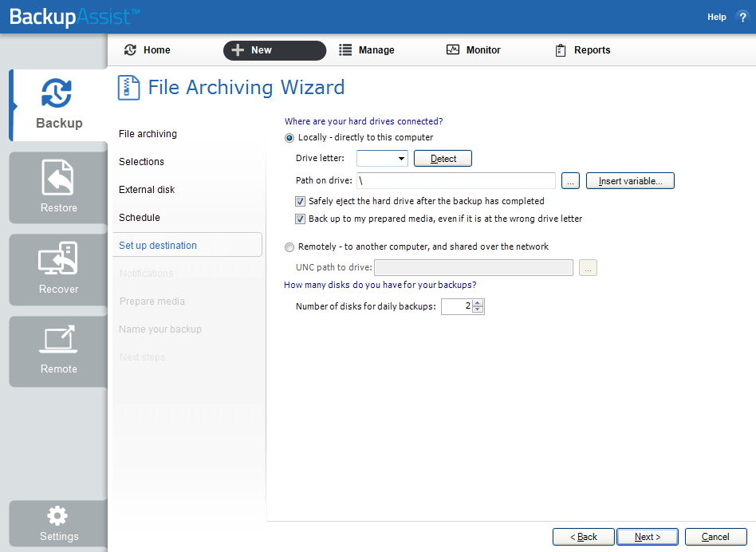
Task: Click the Reports clipboard icon
Action: [x=561, y=50]
